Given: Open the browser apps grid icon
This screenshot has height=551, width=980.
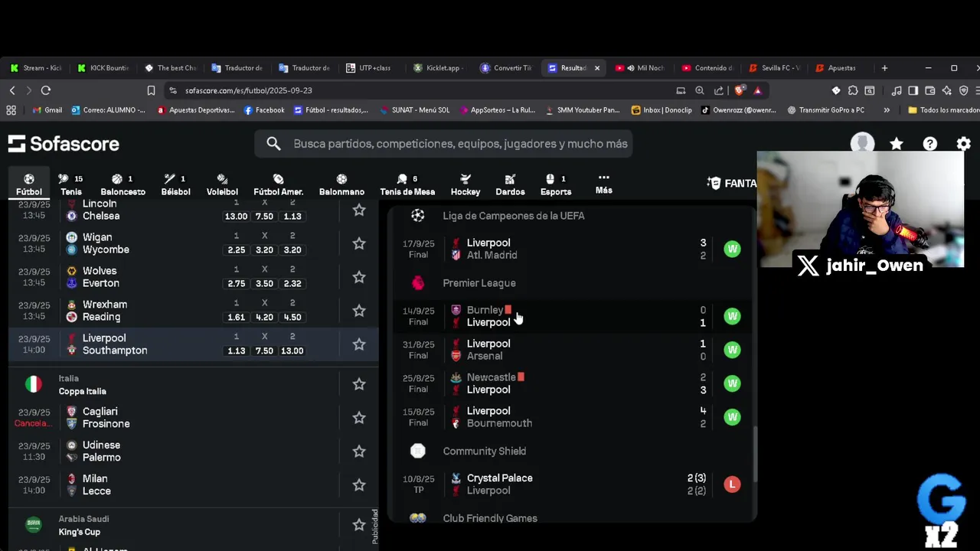Looking at the screenshot, I should (x=11, y=110).
